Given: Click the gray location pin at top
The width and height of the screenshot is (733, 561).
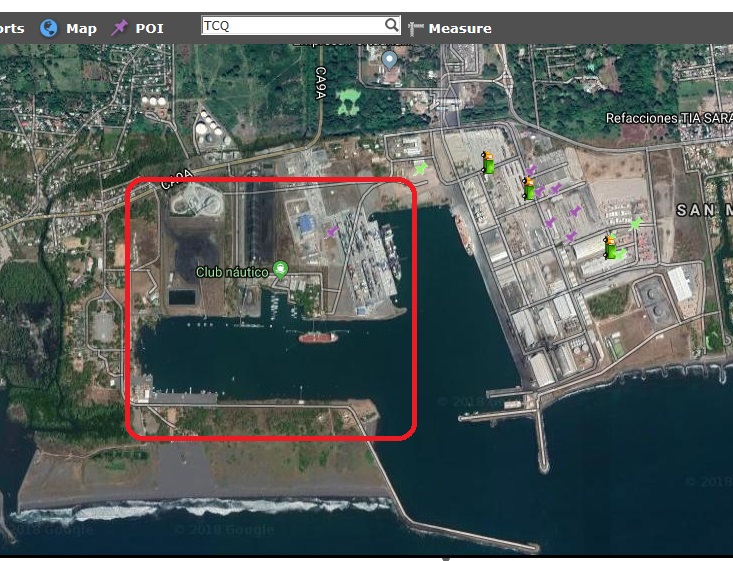Looking at the screenshot, I should click(x=389, y=60).
